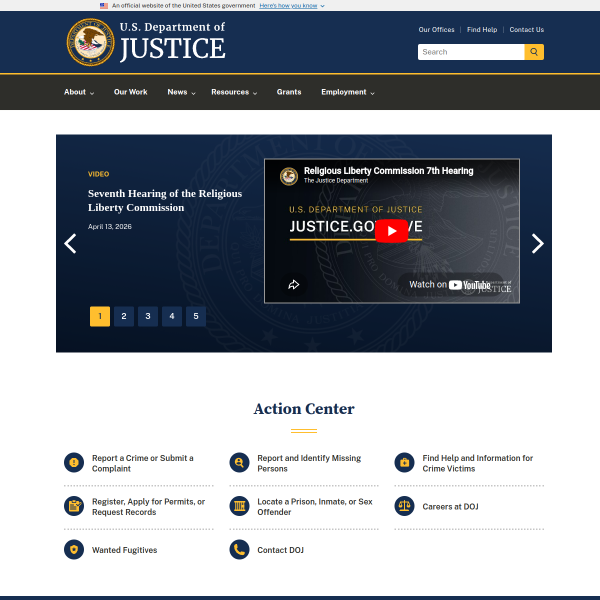Open the Contact Us header link
Image resolution: width=600 pixels, height=600 pixels.
pos(527,30)
